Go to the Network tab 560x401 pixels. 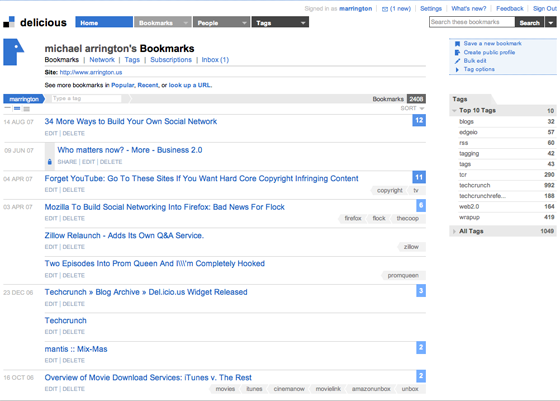coord(102,60)
